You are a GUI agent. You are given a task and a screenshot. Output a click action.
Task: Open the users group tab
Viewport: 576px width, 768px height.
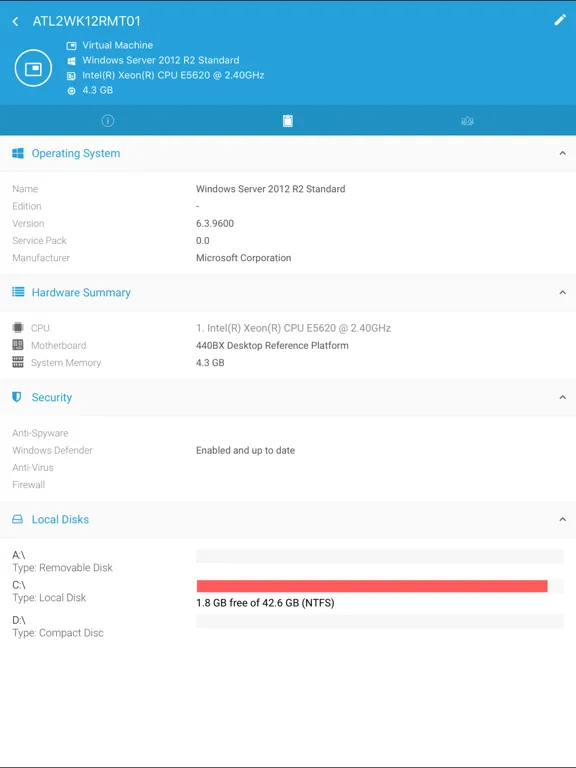467,120
